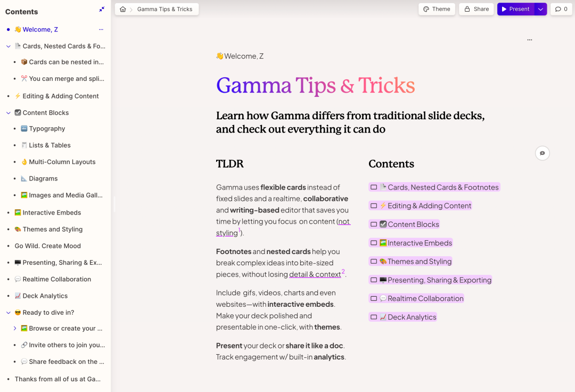Image resolution: width=575 pixels, height=392 pixels.
Task: Go to Interactive Embeds in the sidebar
Action: click(x=48, y=213)
